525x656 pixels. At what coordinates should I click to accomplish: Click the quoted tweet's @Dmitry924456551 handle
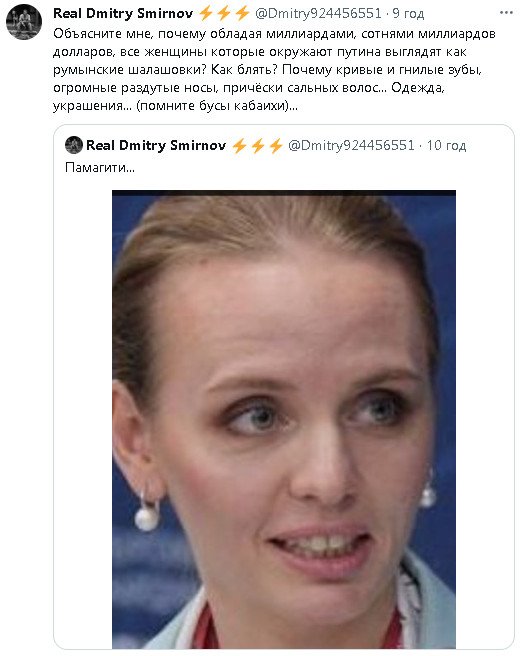351,145
